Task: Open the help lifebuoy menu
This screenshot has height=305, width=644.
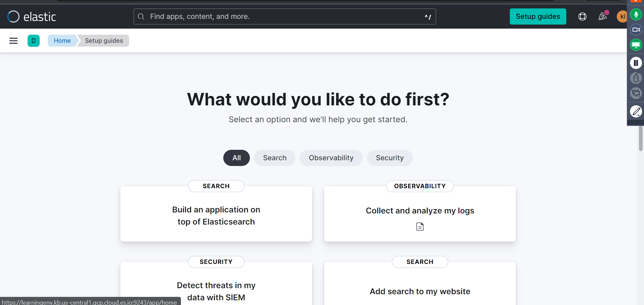Action: 582,16
